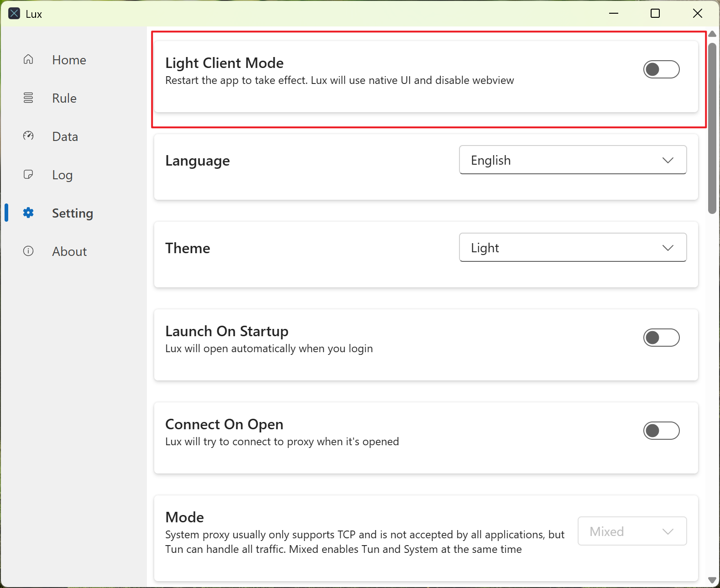The height and width of the screenshot is (588, 720).
Task: Click the Data gauge icon in sidebar
Action: click(x=28, y=136)
